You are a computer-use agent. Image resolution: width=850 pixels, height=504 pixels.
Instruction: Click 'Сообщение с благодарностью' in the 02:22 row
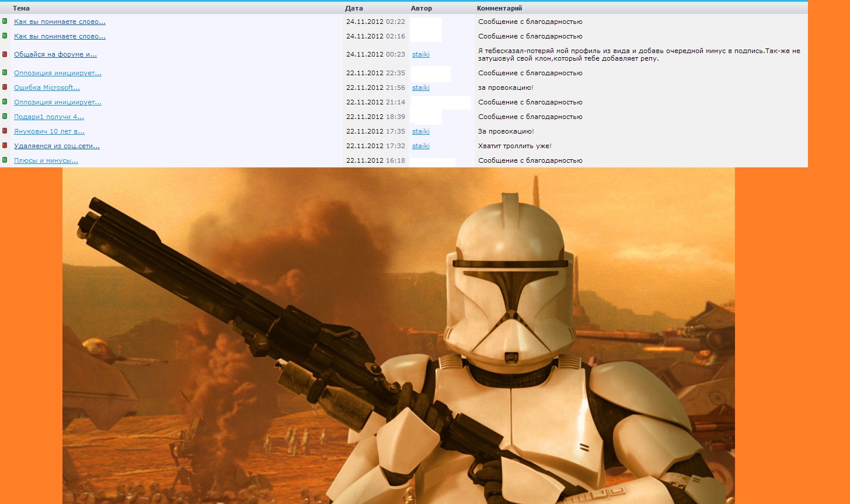530,22
